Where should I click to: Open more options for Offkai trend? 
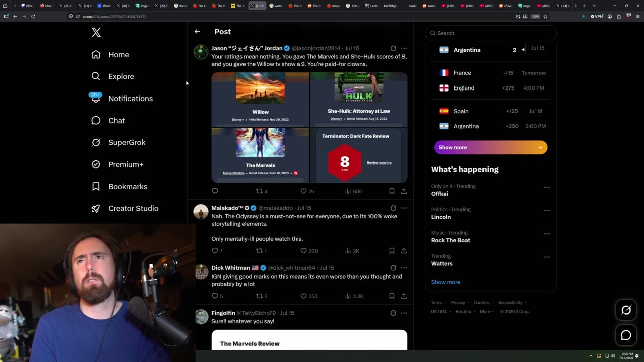pos(547,187)
